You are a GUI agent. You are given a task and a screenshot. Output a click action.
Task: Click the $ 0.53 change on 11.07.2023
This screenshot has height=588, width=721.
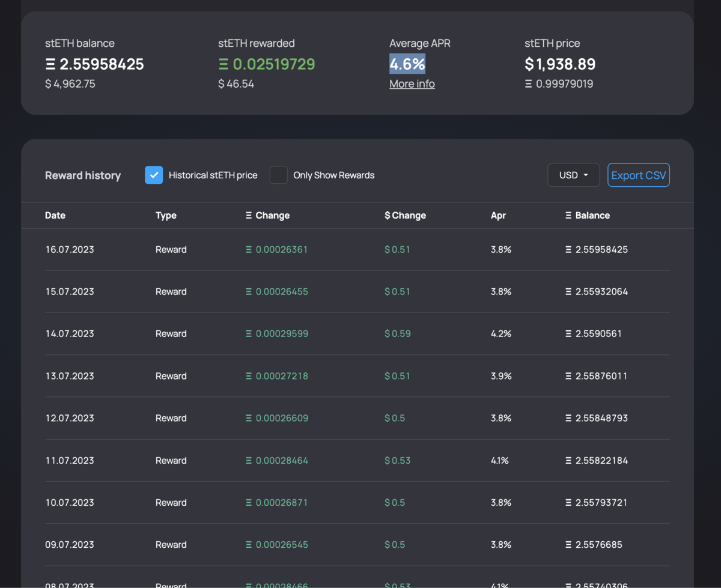pyautogui.click(x=398, y=461)
